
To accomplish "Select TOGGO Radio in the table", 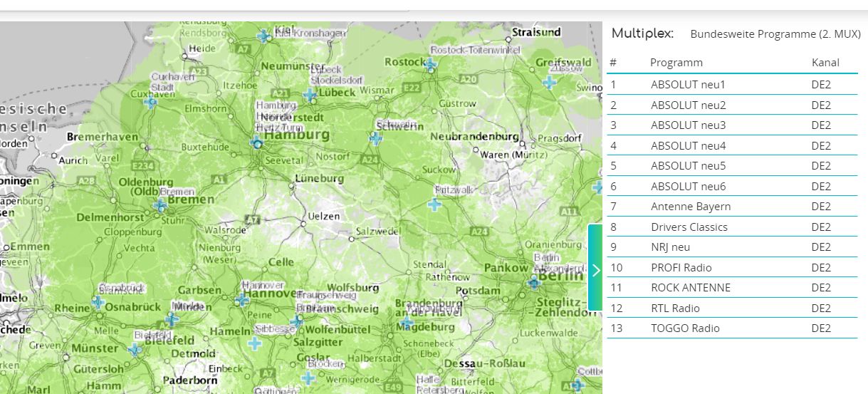I will 685,328.
